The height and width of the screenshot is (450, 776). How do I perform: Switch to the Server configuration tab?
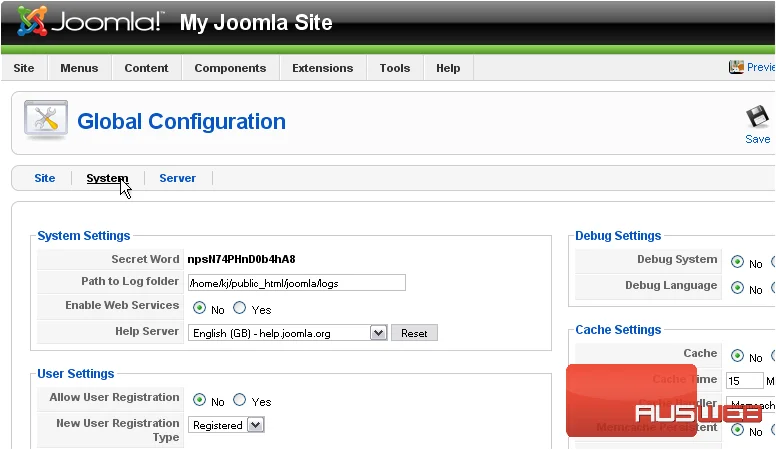(177, 178)
